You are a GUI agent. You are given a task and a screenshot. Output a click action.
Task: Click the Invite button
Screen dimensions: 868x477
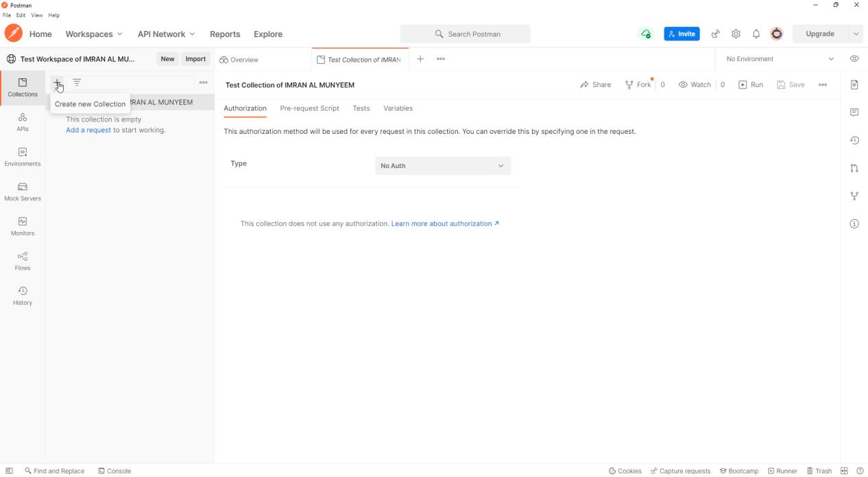(682, 34)
